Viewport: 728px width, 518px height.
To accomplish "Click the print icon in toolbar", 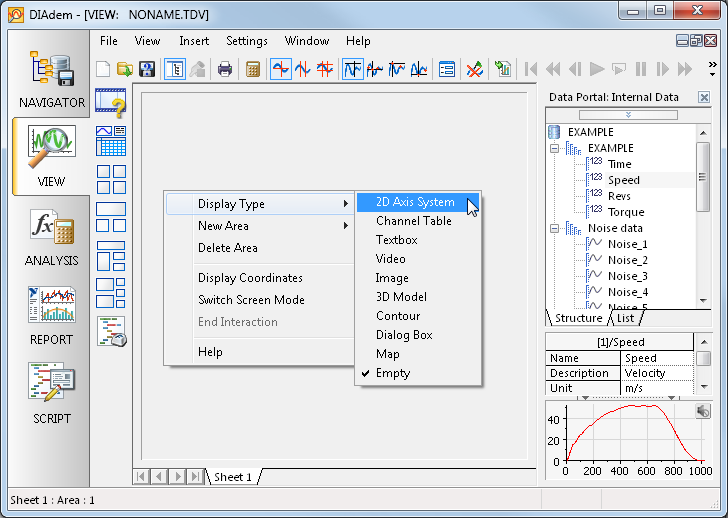I will pos(225,69).
